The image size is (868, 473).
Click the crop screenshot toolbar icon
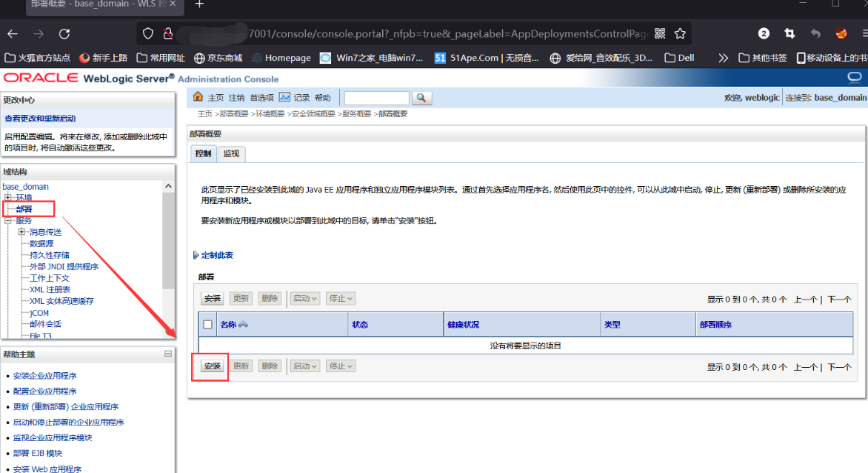(790, 34)
